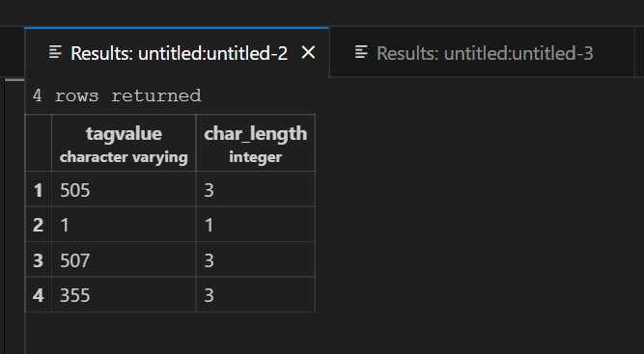This screenshot has height=354, width=644.
Task: Click the untitled-2 tab list icon
Action: (x=55, y=52)
